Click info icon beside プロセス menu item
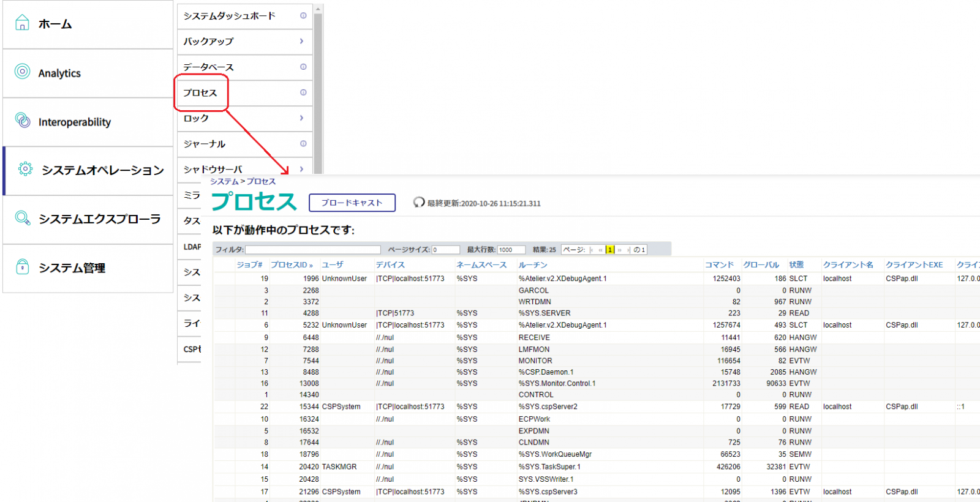Viewport: 980px width, 502px height. point(303,92)
